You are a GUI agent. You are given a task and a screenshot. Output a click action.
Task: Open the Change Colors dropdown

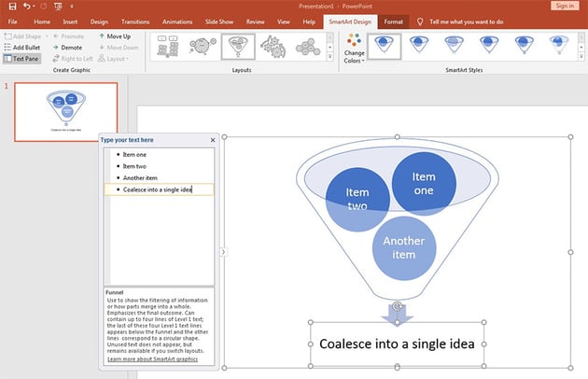(354, 51)
